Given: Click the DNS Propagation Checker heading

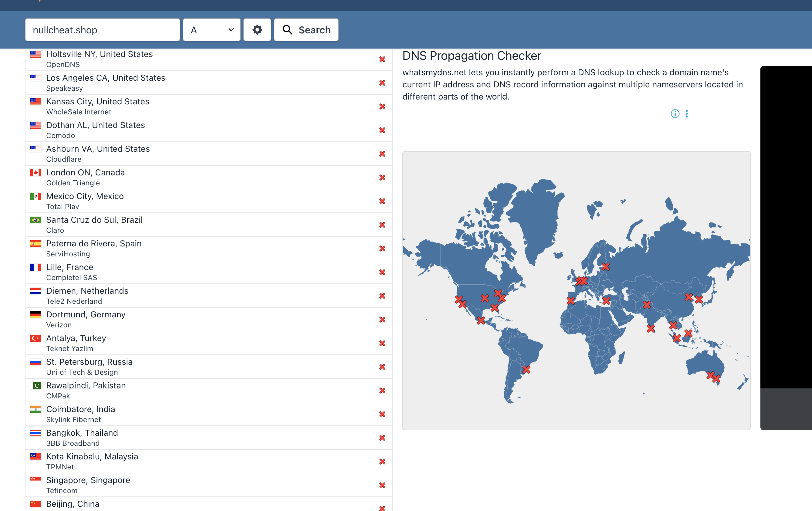Looking at the screenshot, I should point(472,56).
